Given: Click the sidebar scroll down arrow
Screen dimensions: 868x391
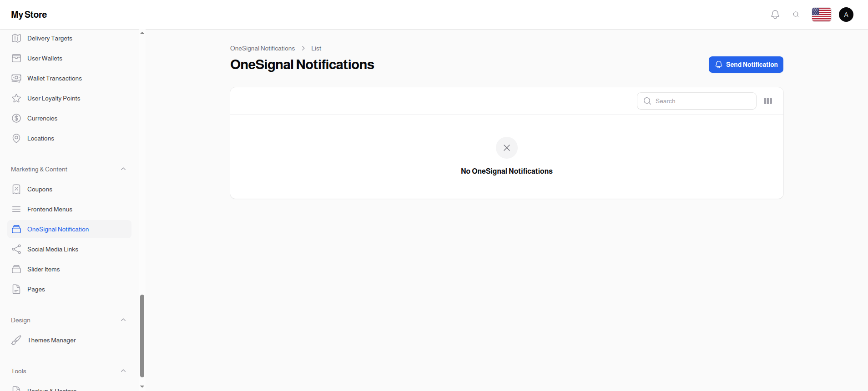Looking at the screenshot, I should (142, 387).
